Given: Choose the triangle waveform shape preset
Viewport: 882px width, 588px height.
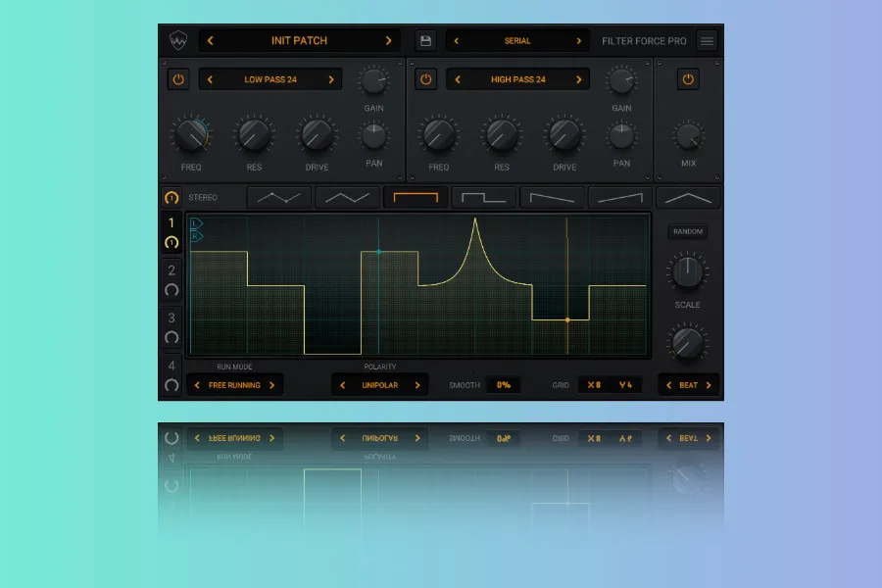Looking at the screenshot, I should pyautogui.click(x=688, y=197).
